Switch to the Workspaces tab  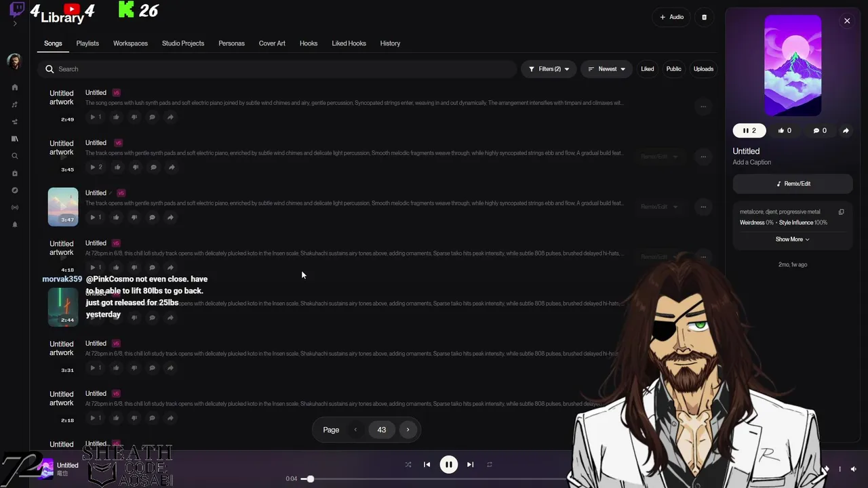130,43
